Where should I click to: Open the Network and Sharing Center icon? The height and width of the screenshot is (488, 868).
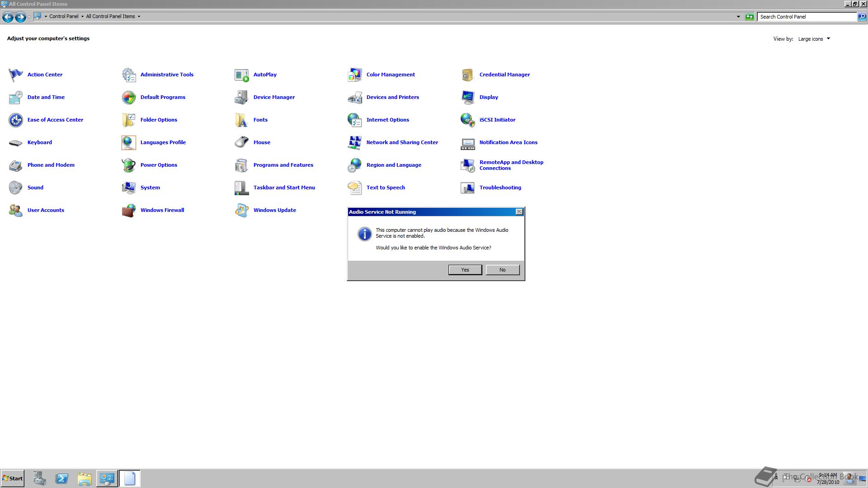[355, 142]
